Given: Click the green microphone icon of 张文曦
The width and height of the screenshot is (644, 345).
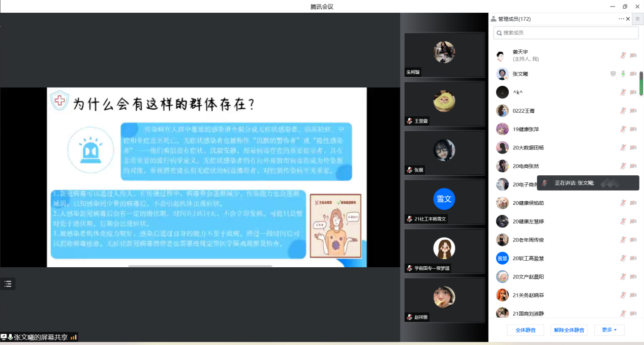Looking at the screenshot, I should tap(623, 74).
